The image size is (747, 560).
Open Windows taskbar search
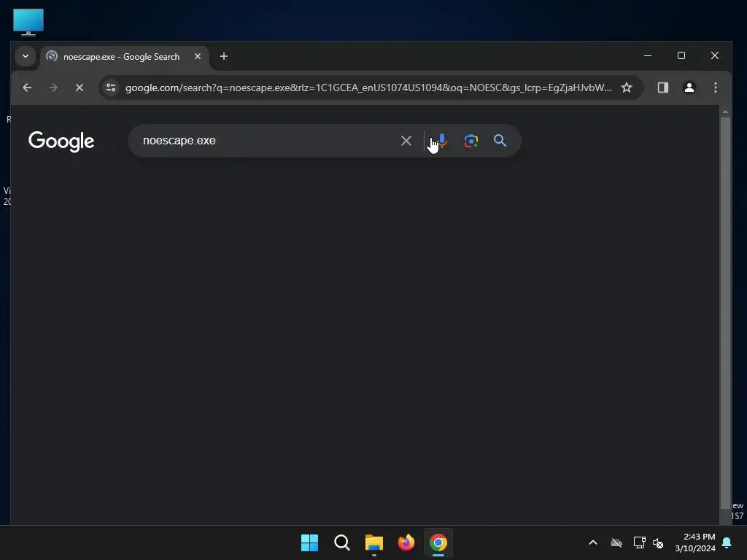coord(341,542)
